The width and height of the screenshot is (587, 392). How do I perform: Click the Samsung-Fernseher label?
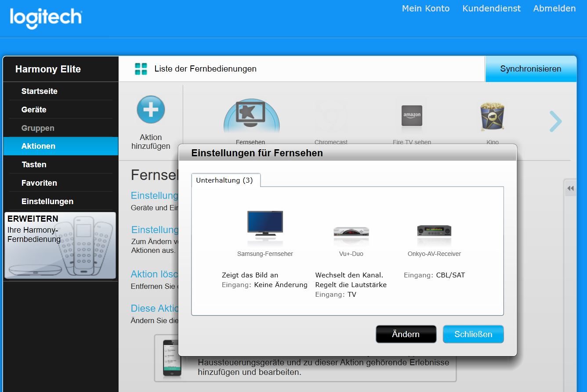[x=265, y=254]
